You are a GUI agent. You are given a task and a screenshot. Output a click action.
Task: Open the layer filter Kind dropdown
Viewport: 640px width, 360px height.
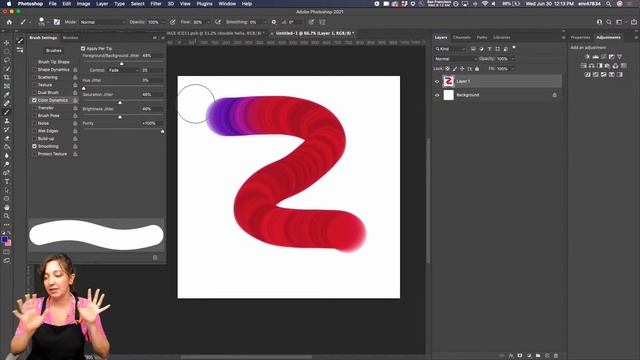pos(451,49)
